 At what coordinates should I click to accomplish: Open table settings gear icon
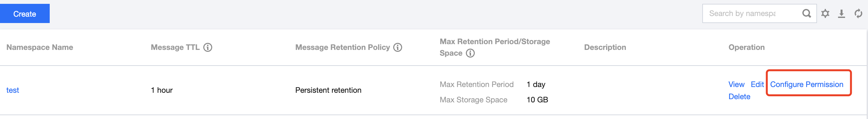(825, 13)
